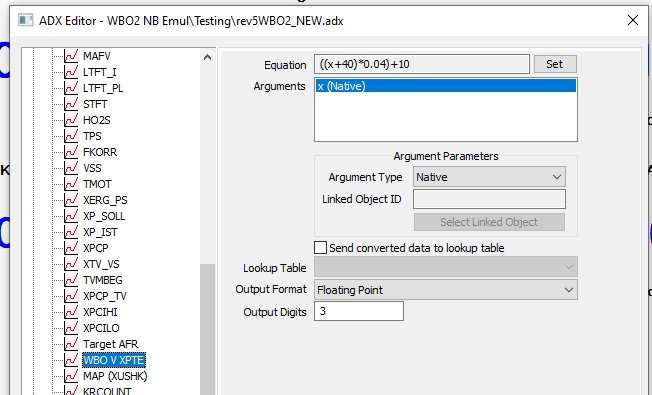The image size is (652, 395).
Task: Click the graph icon beside VSS
Action: (71, 168)
